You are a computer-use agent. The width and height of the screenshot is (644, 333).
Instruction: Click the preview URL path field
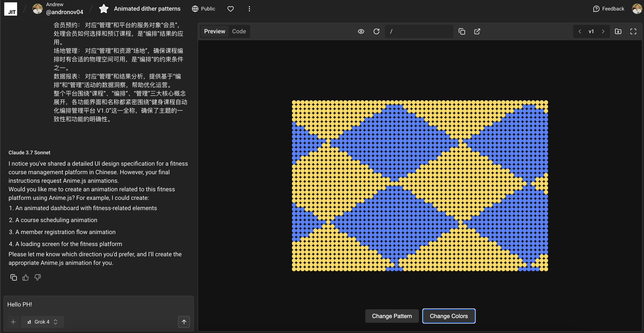(x=419, y=31)
